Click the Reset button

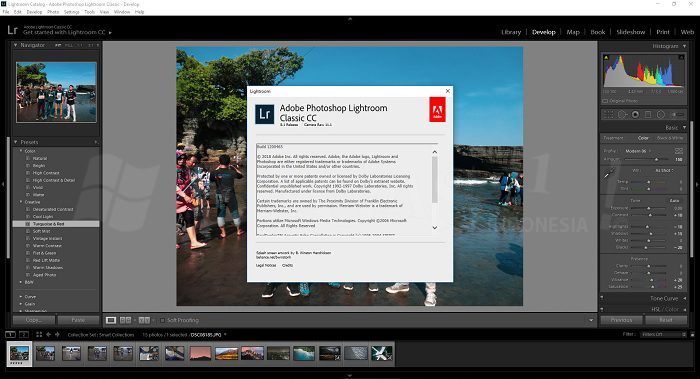click(x=666, y=320)
